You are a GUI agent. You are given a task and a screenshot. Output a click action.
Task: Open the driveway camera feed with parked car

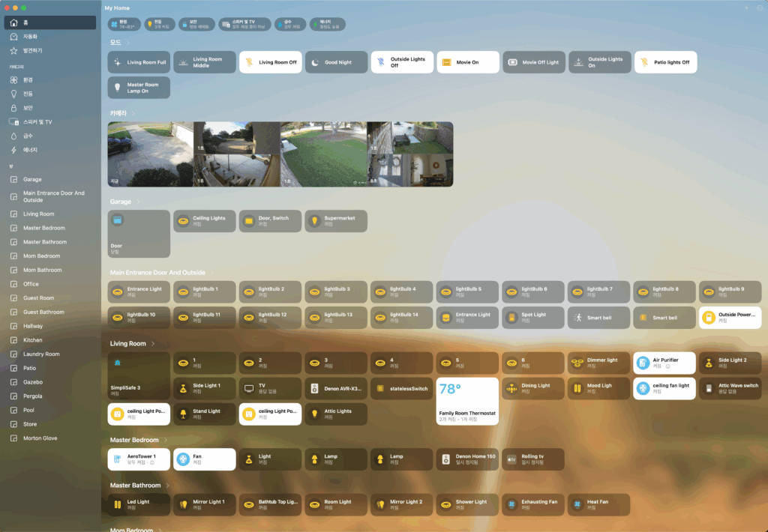[x=150, y=154]
